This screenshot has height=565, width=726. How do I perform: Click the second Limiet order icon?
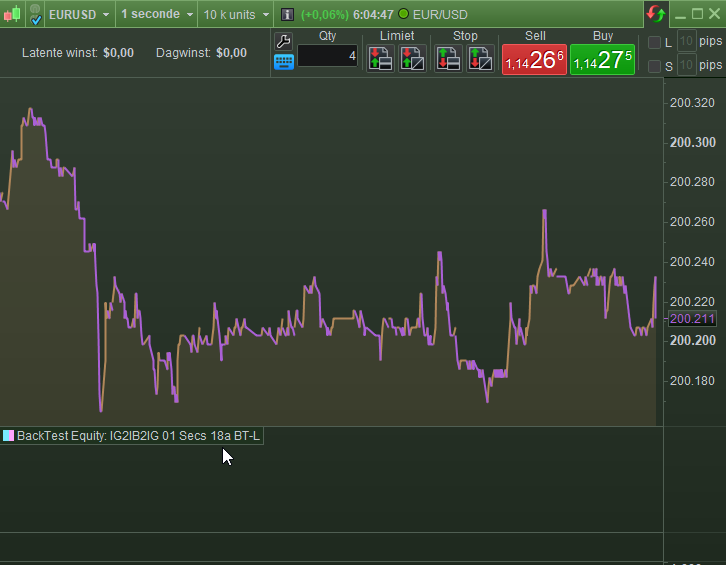point(412,58)
